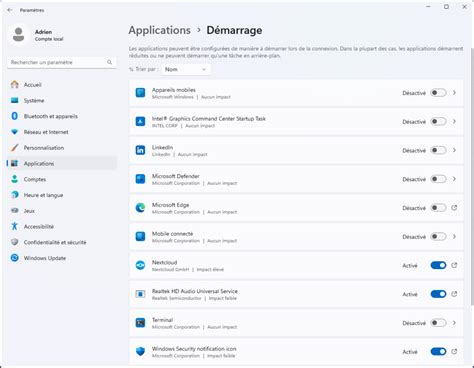Click the Réseau et Internet wifi icon
Screen dimensions: 474x368
(x=14, y=132)
